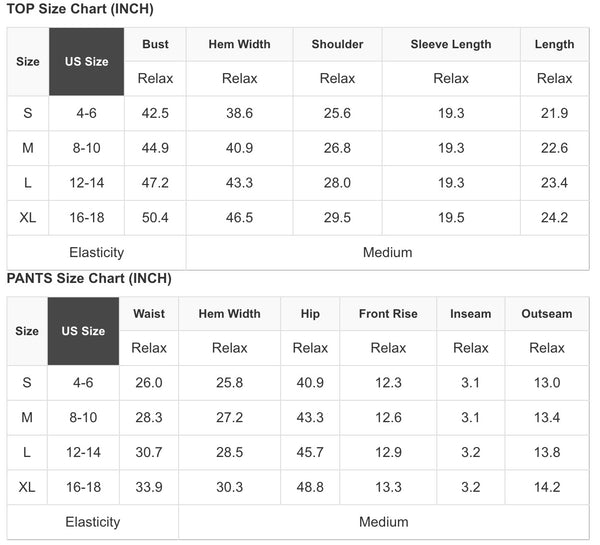Viewport: 600px width, 545px height.
Task: Select the 24.2 length value
Action: pos(554,218)
